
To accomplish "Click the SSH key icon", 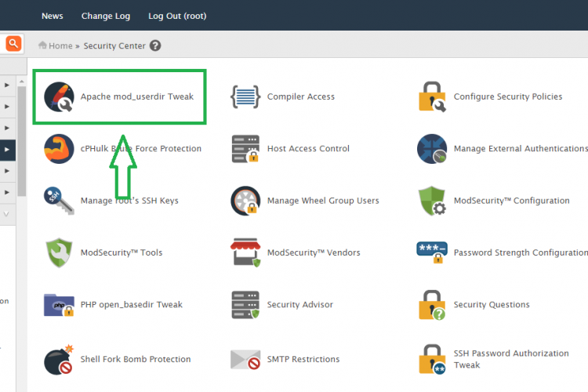I will [59, 201].
